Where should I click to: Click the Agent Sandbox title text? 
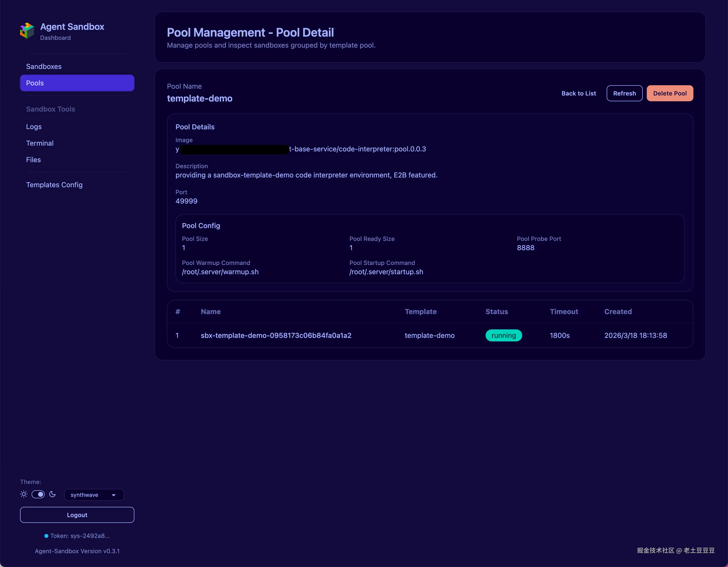point(72,27)
